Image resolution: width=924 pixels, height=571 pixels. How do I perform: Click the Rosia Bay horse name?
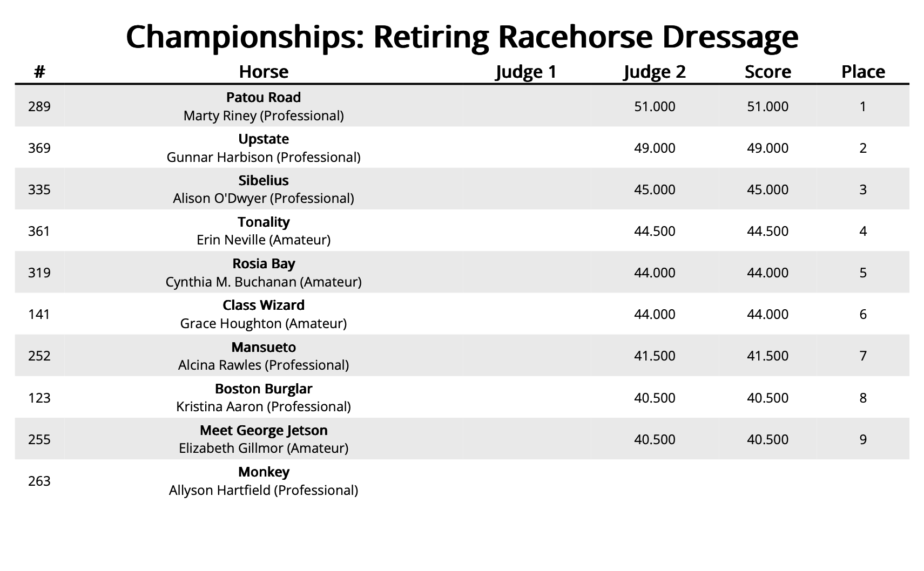pos(264,264)
